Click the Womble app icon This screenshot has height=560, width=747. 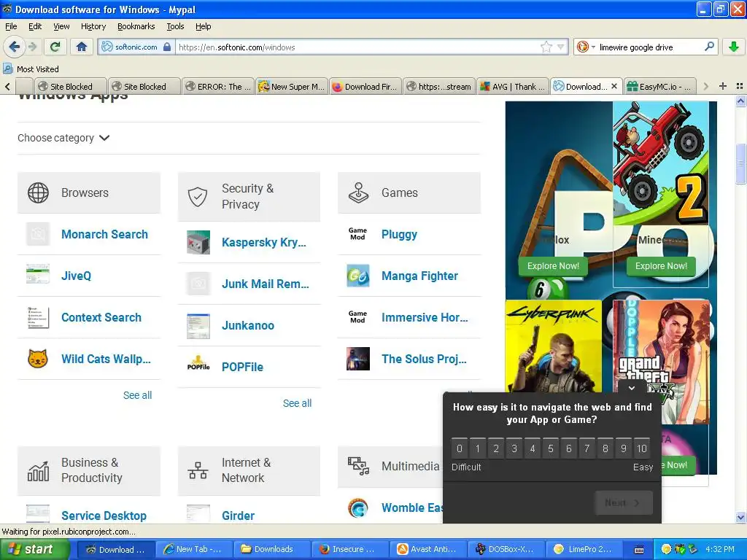[x=358, y=508]
